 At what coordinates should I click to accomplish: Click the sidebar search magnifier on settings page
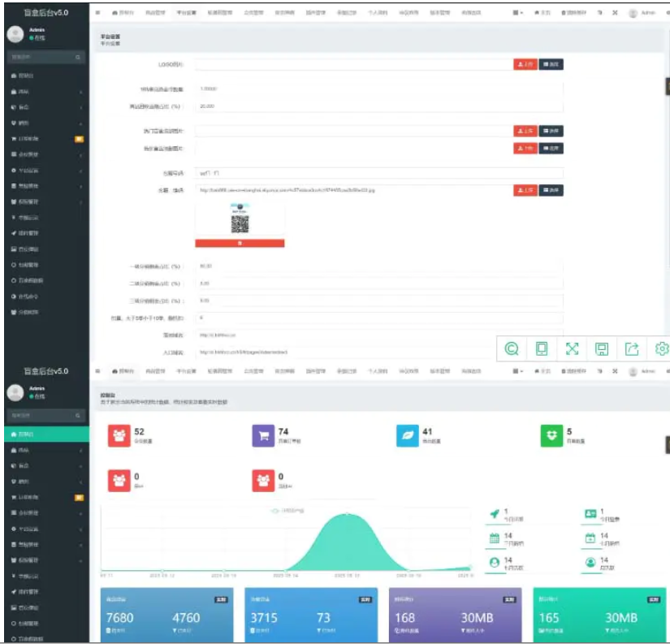point(78,58)
